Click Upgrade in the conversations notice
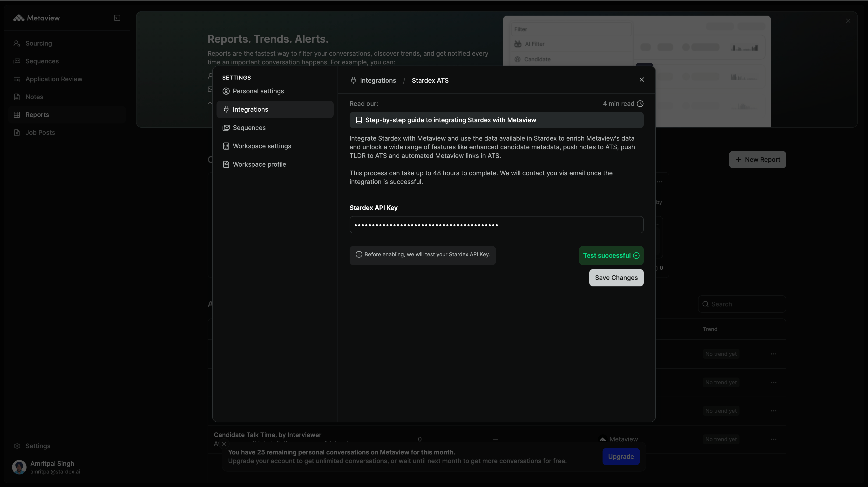The width and height of the screenshot is (868, 487). click(x=621, y=457)
